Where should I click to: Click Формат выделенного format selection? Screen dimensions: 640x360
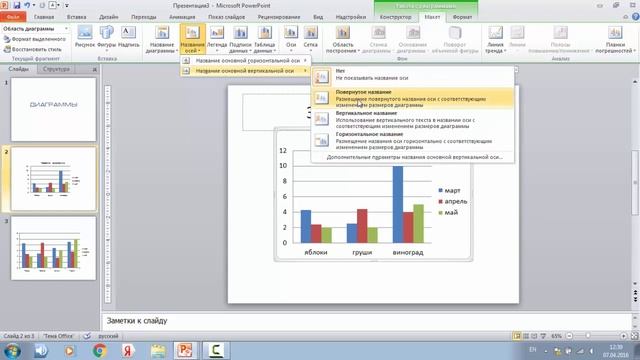(35, 39)
